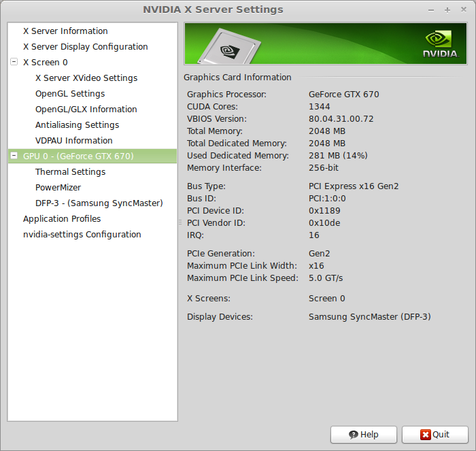Screen dimensions: 476x451
Task: Click PCI Vendor ID 0x10de
Action: tap(324, 223)
